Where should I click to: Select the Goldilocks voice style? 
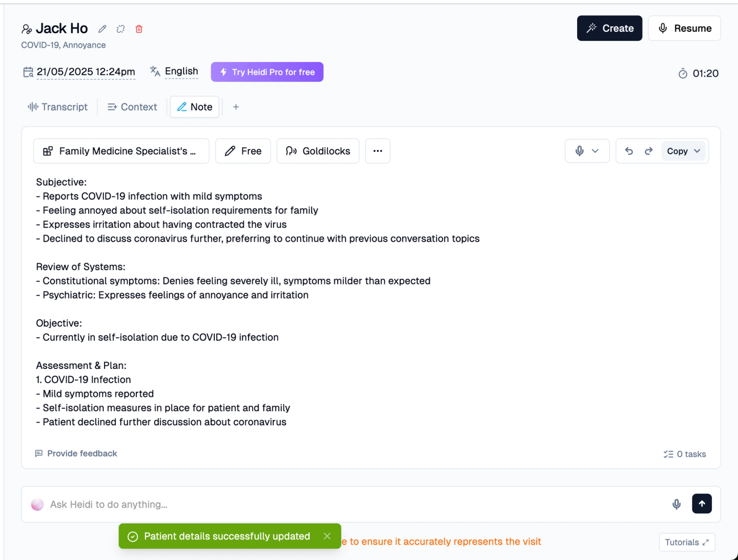pos(318,151)
